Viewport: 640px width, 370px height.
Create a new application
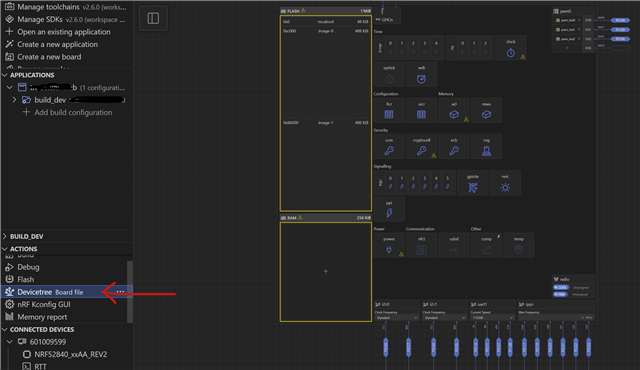point(51,44)
